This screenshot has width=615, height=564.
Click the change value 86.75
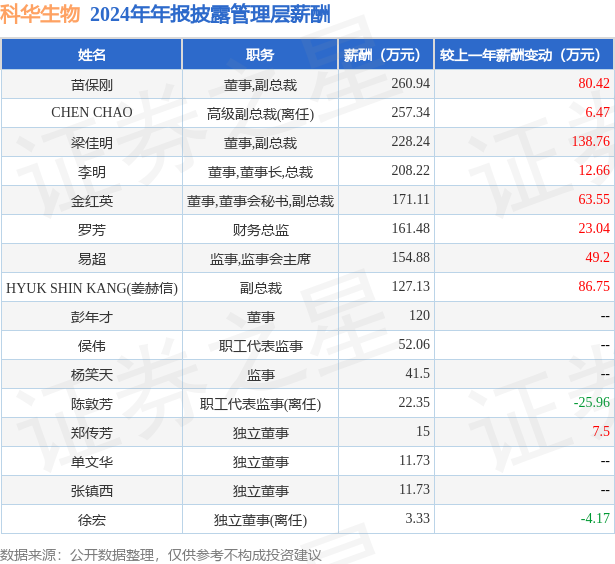pos(594,286)
